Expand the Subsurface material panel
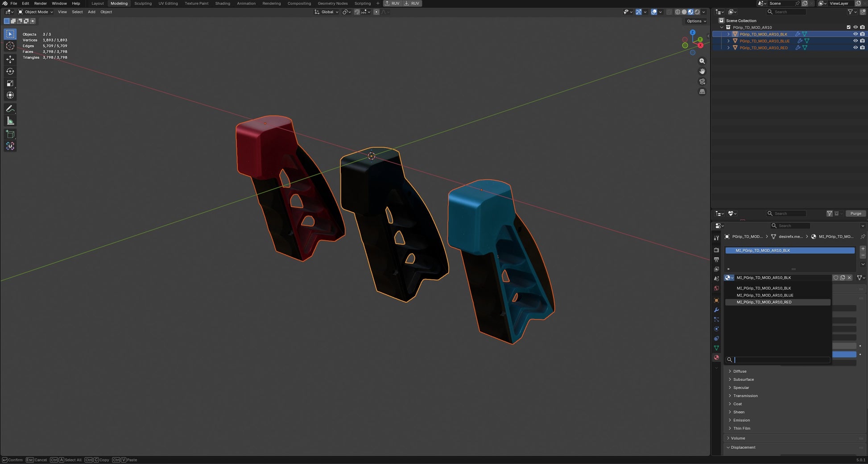This screenshot has width=868, height=464. tap(743, 380)
